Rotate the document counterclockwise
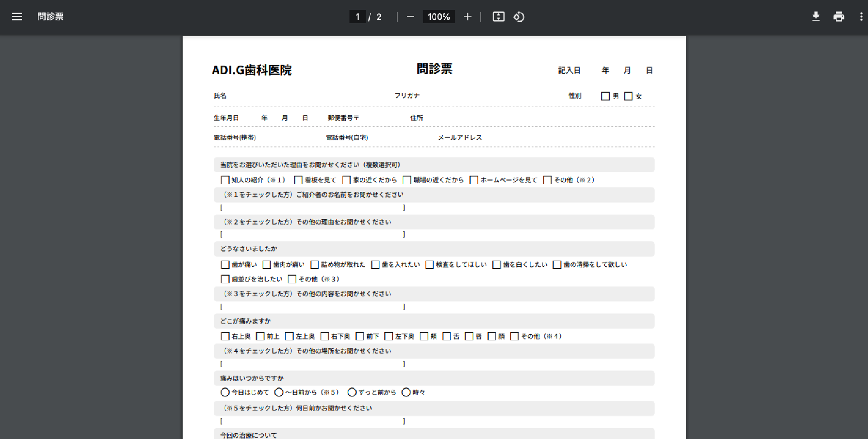The image size is (868, 439). [519, 17]
